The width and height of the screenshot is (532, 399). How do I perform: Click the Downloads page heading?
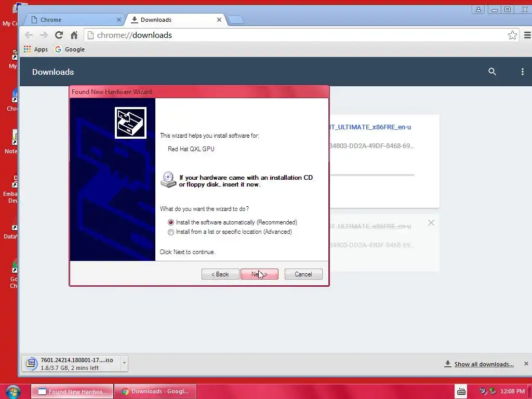[x=53, y=72]
